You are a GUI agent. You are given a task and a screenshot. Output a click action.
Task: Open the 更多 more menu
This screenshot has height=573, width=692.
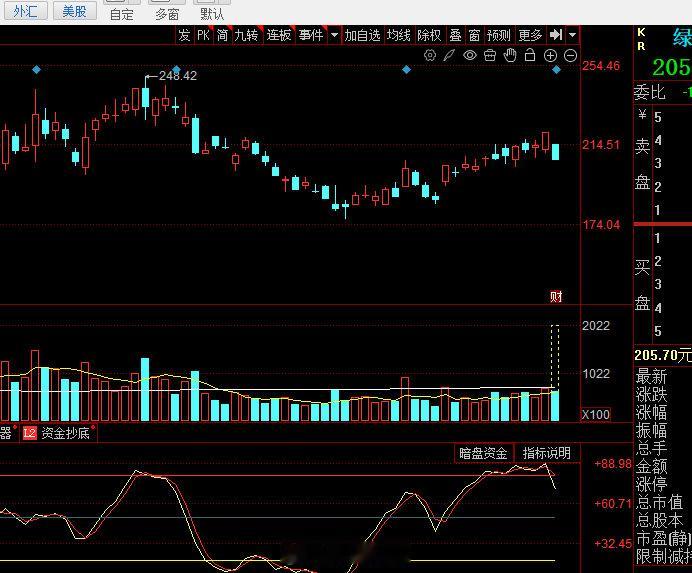[x=530, y=35]
